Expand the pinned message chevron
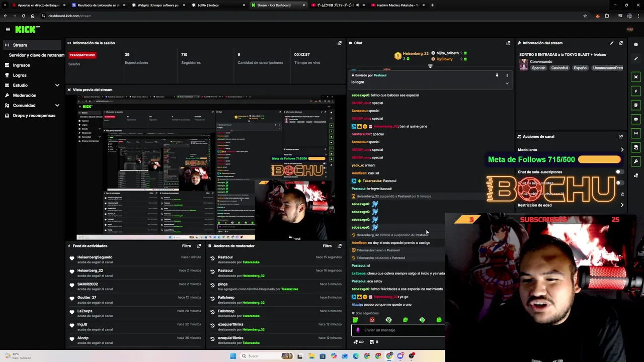This screenshot has width=644, height=362. tap(507, 83)
